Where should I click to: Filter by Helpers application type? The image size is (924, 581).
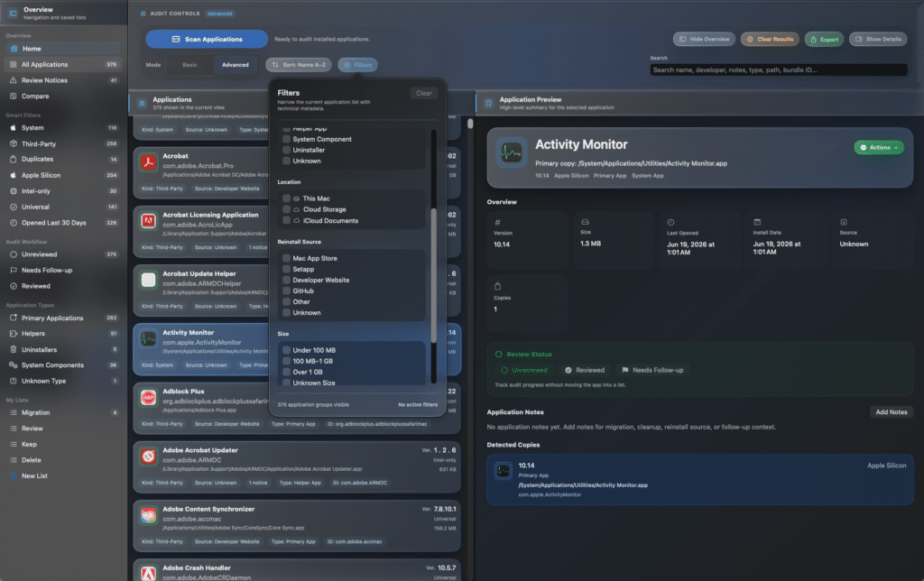pos(63,334)
